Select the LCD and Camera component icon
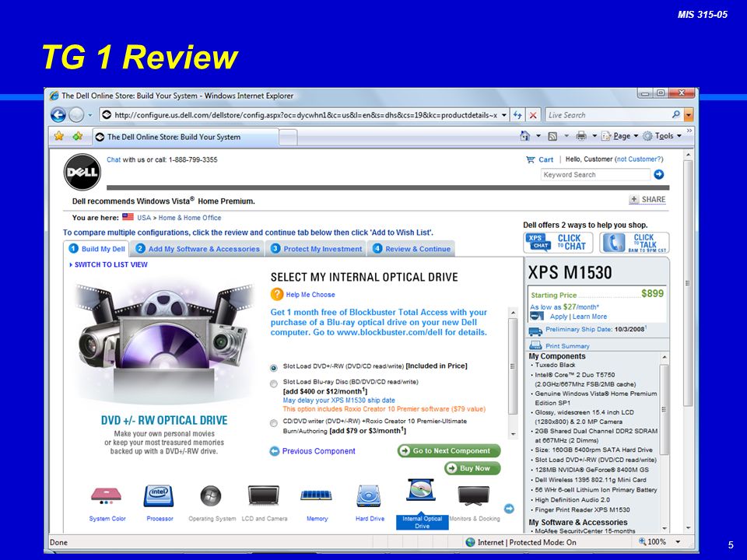 pyautogui.click(x=264, y=495)
